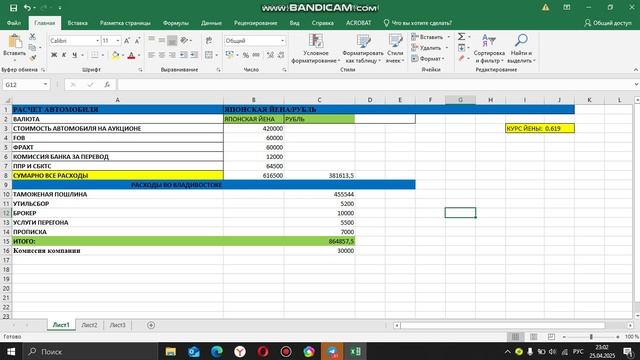
Task: Toggle underline formatting
Action: tap(74, 55)
